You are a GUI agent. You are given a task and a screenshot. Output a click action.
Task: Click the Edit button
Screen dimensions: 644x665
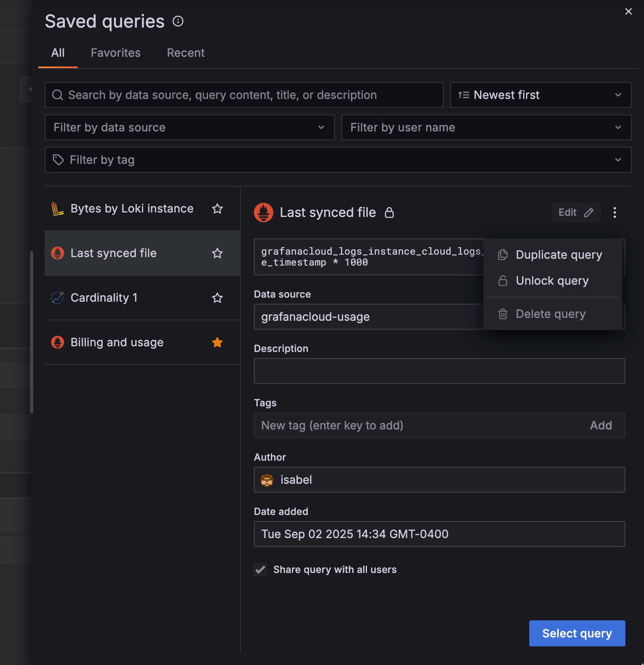click(576, 212)
